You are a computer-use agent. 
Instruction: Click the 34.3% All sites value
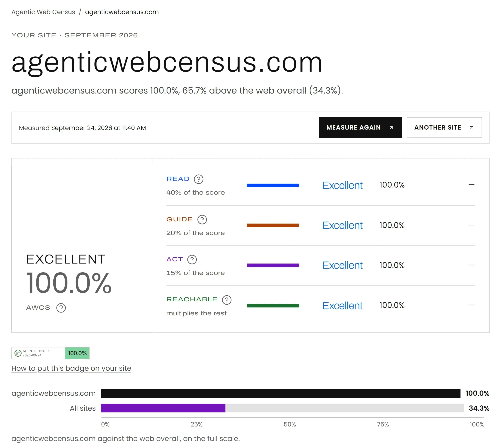(479, 408)
